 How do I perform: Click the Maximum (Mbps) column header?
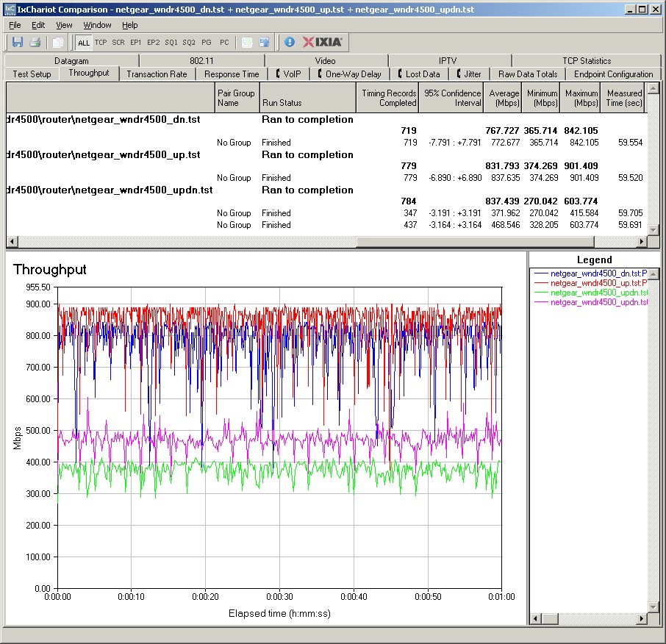click(580, 98)
